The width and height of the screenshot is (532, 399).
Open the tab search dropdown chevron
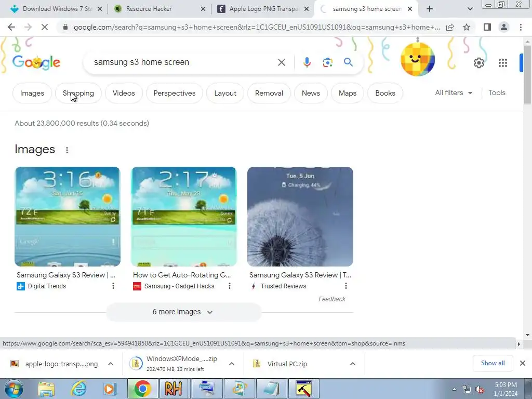[x=470, y=9]
